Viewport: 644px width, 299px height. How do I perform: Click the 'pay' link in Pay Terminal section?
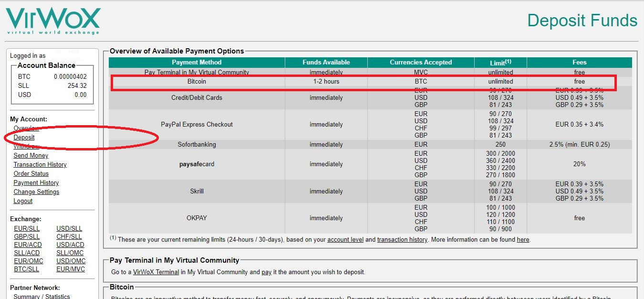tap(267, 272)
